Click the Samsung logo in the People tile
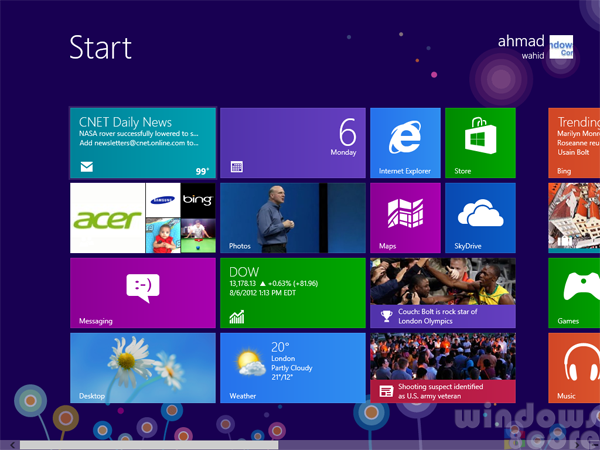The height and width of the screenshot is (450, 600). [x=163, y=200]
